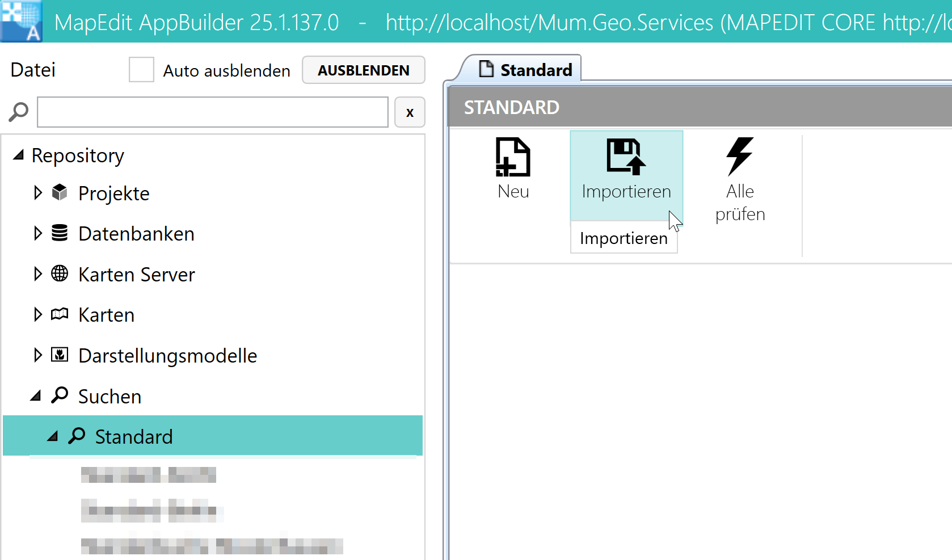Expand the Karten tree node
Image resolution: width=952 pixels, height=560 pixels.
pyautogui.click(x=38, y=314)
